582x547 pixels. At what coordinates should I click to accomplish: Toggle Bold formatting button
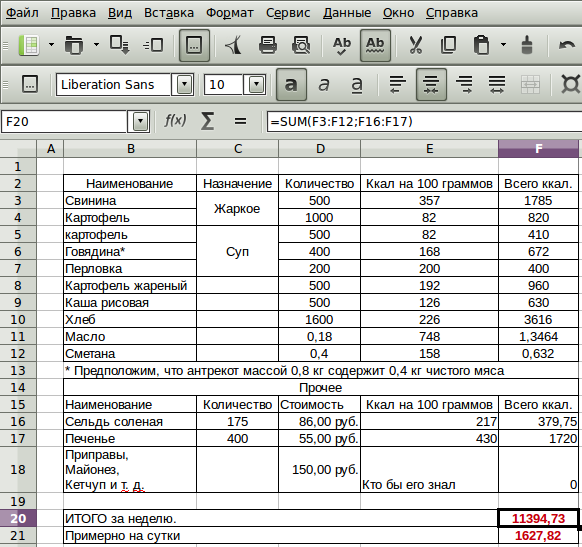click(291, 85)
